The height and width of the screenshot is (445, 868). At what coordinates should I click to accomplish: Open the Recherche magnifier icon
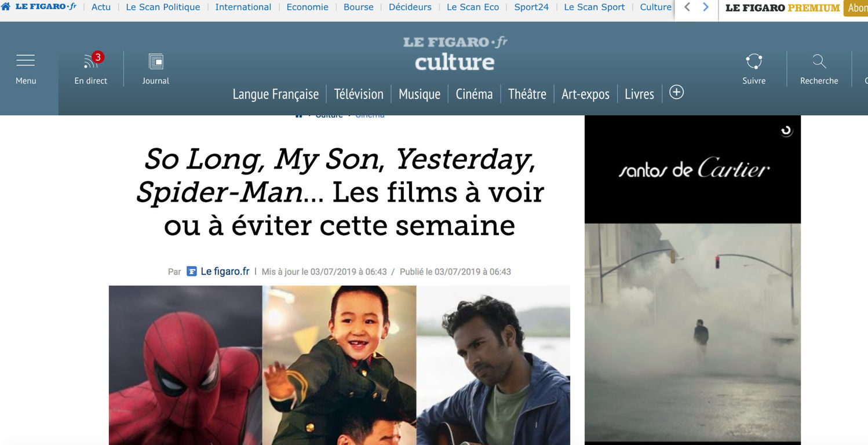(x=819, y=61)
